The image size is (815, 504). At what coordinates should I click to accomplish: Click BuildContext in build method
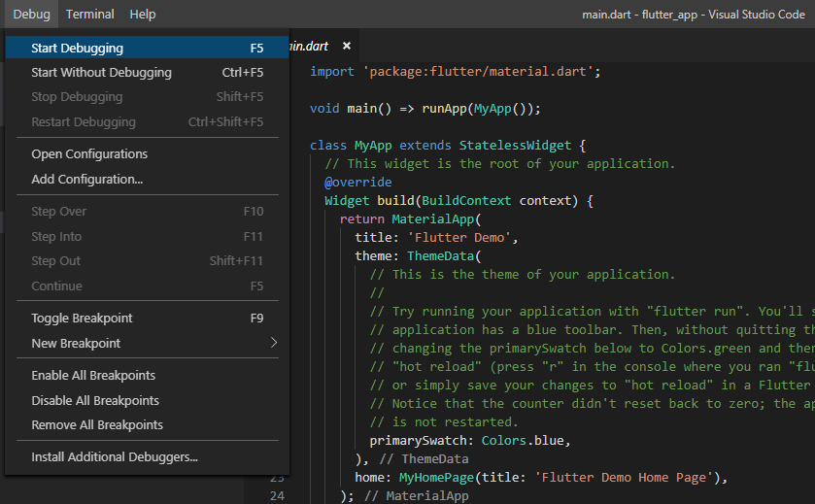(466, 201)
